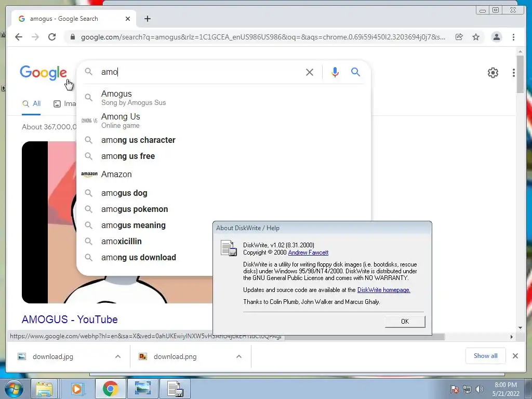Click the forward navigation arrow
The image size is (532, 399).
click(x=35, y=37)
